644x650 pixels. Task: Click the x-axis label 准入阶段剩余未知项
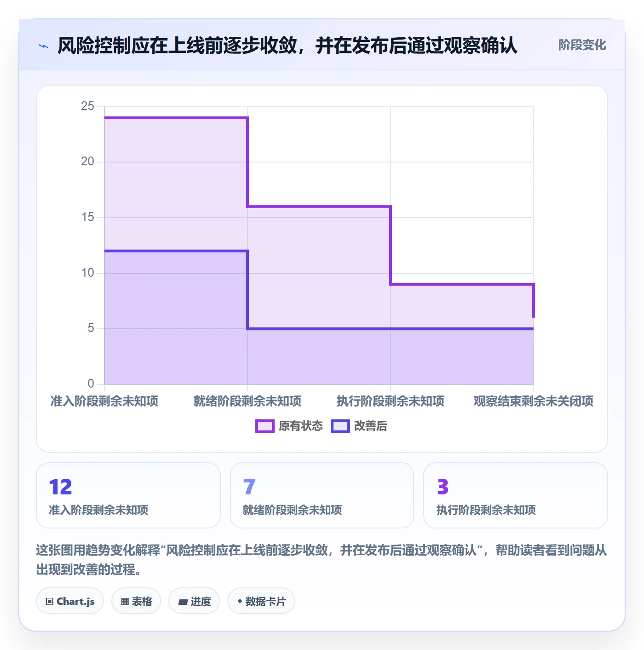(104, 401)
